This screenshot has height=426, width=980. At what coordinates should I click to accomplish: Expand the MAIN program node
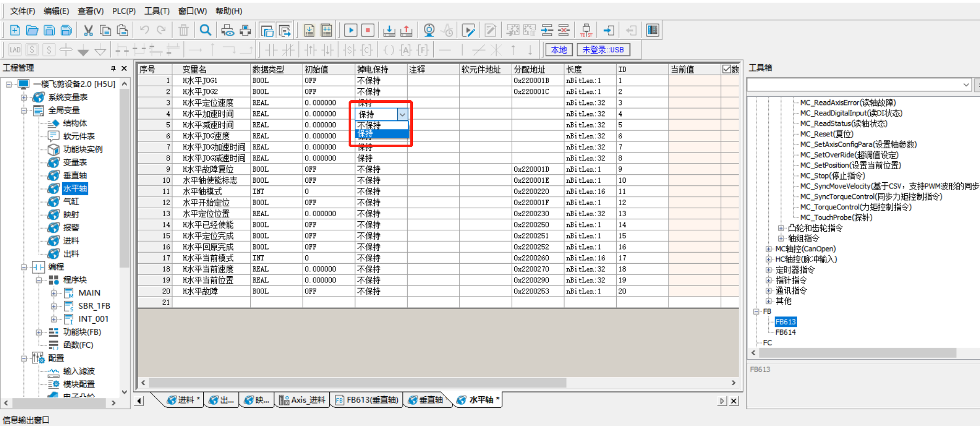coord(54,293)
